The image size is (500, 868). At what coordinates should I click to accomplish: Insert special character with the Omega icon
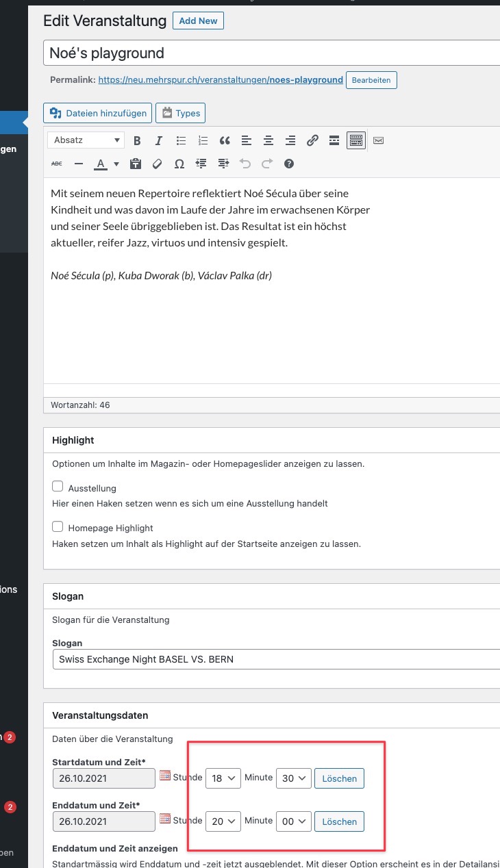179,164
